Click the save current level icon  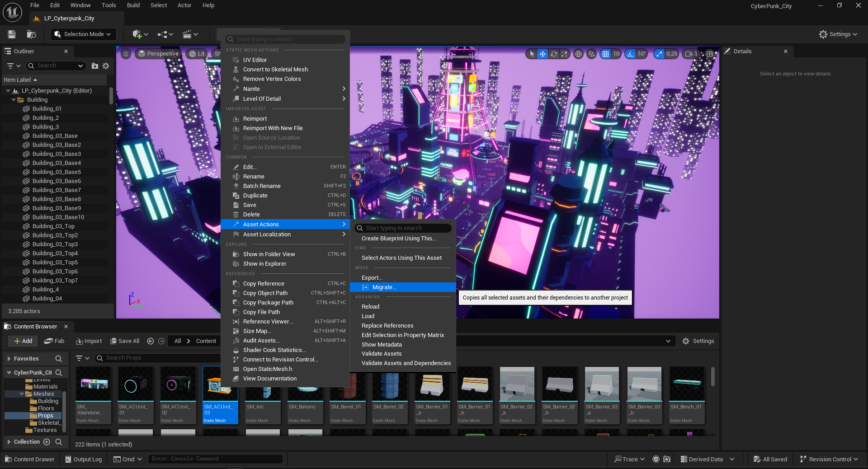point(12,34)
